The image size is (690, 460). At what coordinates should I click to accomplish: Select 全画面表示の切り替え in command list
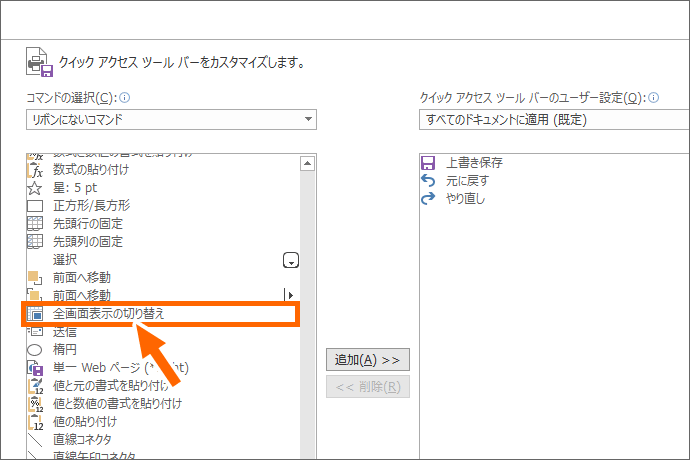(x=161, y=314)
